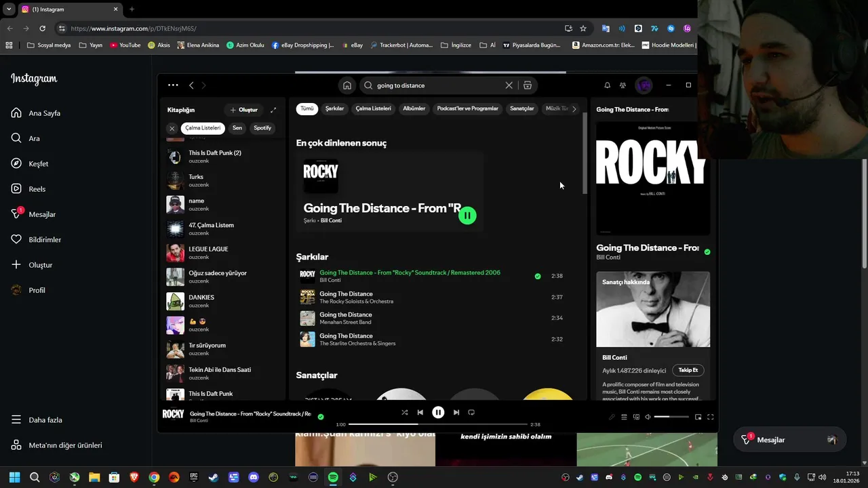Image resolution: width=868 pixels, height=488 pixels.
Task: Skip to previous track
Action: click(x=420, y=412)
